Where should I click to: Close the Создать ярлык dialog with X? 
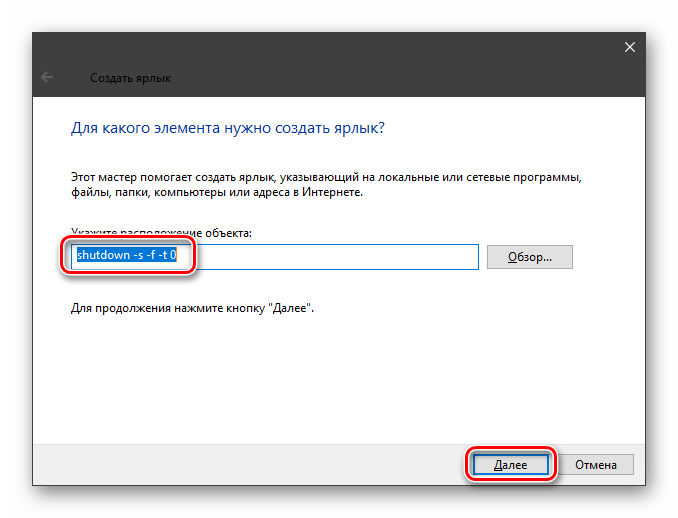[630, 47]
